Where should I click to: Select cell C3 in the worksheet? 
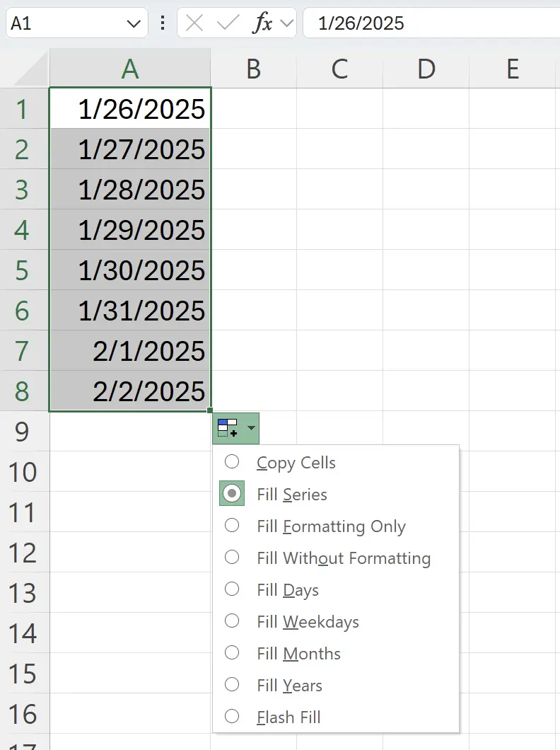point(339,190)
